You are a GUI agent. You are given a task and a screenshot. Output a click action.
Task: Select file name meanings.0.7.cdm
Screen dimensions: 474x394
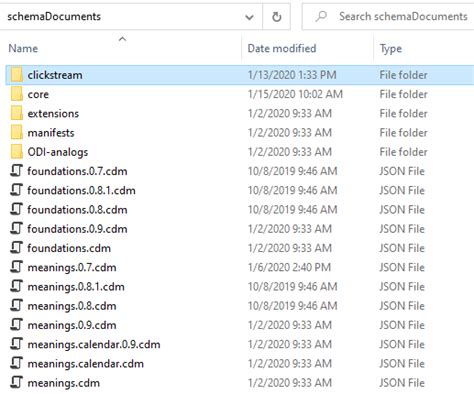[x=72, y=268]
